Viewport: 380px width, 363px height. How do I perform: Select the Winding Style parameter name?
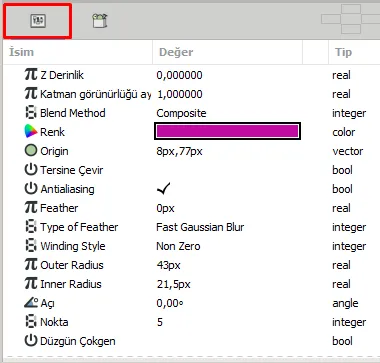[73, 246]
